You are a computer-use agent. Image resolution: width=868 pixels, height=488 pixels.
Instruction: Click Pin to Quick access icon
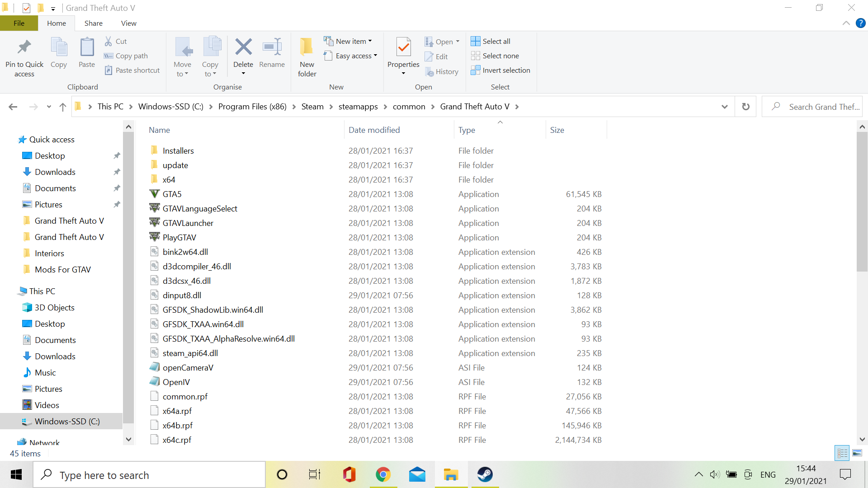tap(24, 47)
